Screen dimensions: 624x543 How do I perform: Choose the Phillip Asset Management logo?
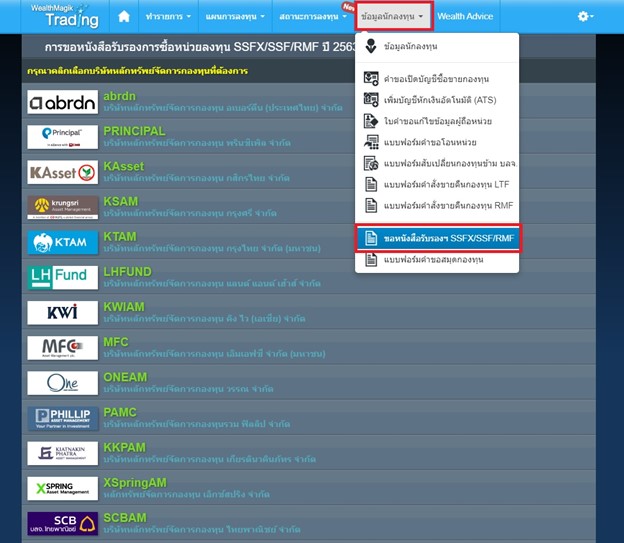[x=62, y=418]
